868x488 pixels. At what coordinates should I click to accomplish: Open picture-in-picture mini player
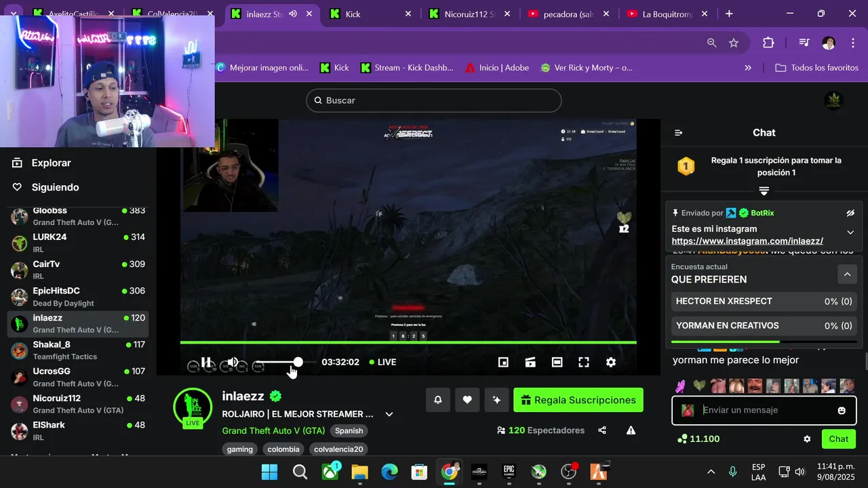[x=503, y=362]
